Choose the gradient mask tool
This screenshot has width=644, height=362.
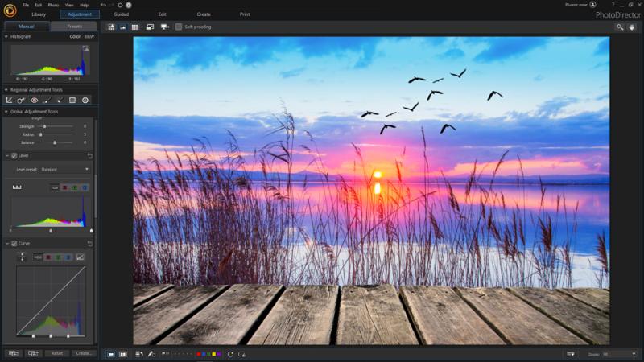tap(72, 101)
